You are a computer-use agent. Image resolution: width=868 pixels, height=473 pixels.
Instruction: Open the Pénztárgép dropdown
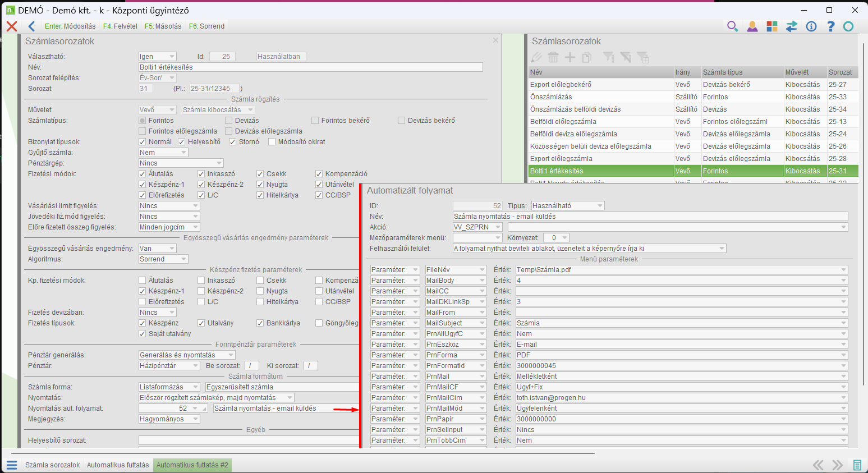coord(219,163)
